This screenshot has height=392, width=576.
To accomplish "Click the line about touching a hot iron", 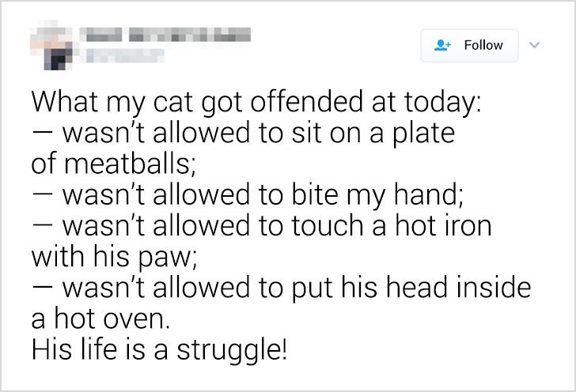I will [263, 225].
